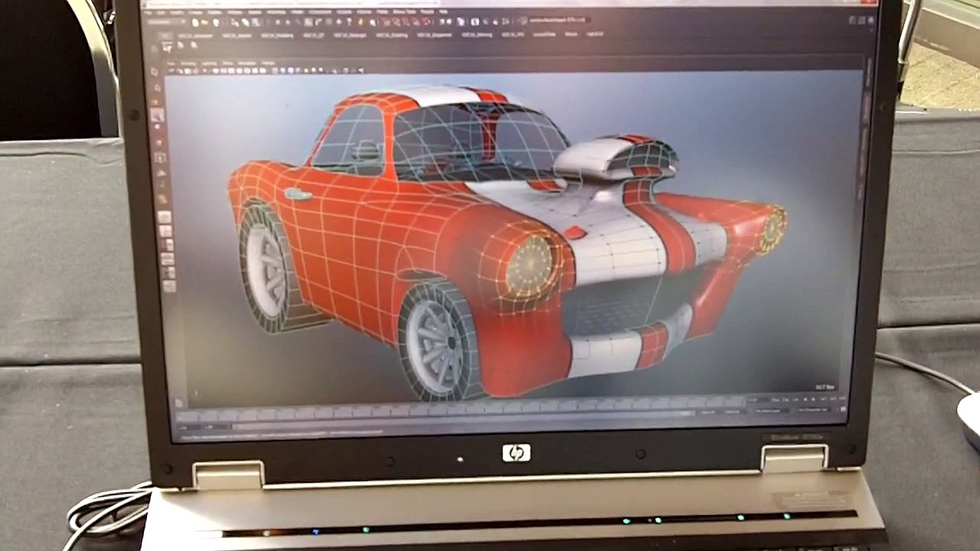Screen dimensions: 980x551
Task: Switch to single perspective view layout
Action: pos(164,217)
